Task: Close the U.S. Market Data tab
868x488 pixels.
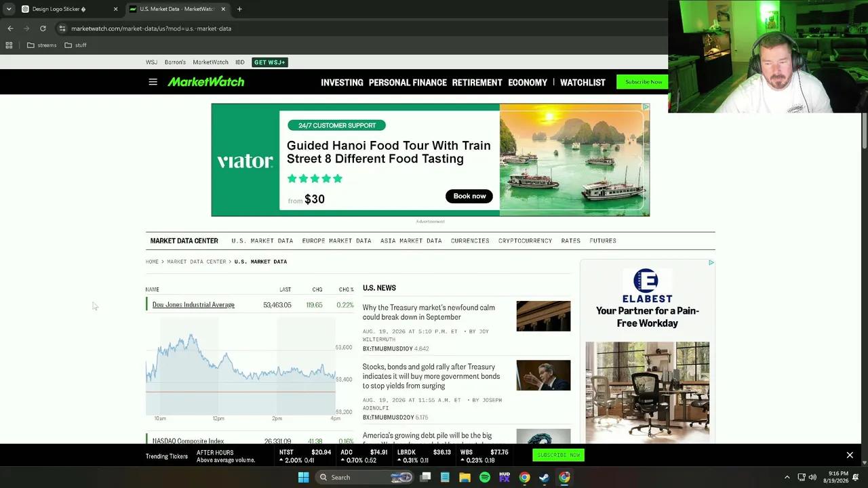Action: (x=223, y=9)
